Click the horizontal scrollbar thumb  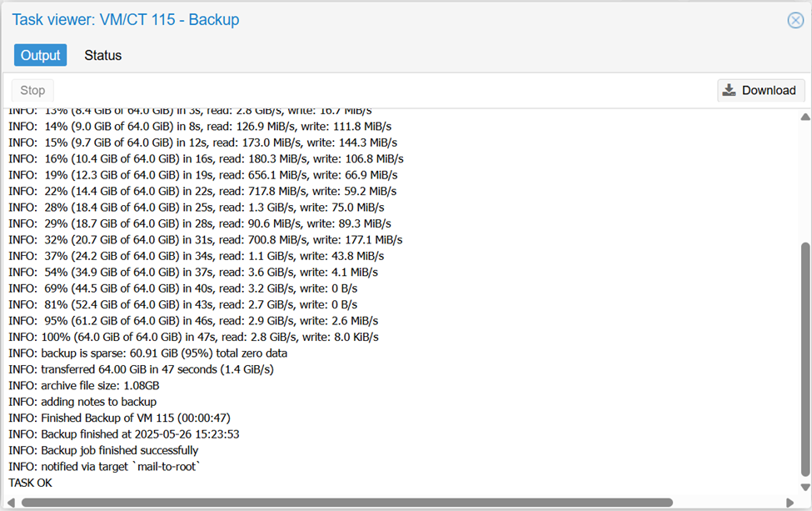click(346, 503)
